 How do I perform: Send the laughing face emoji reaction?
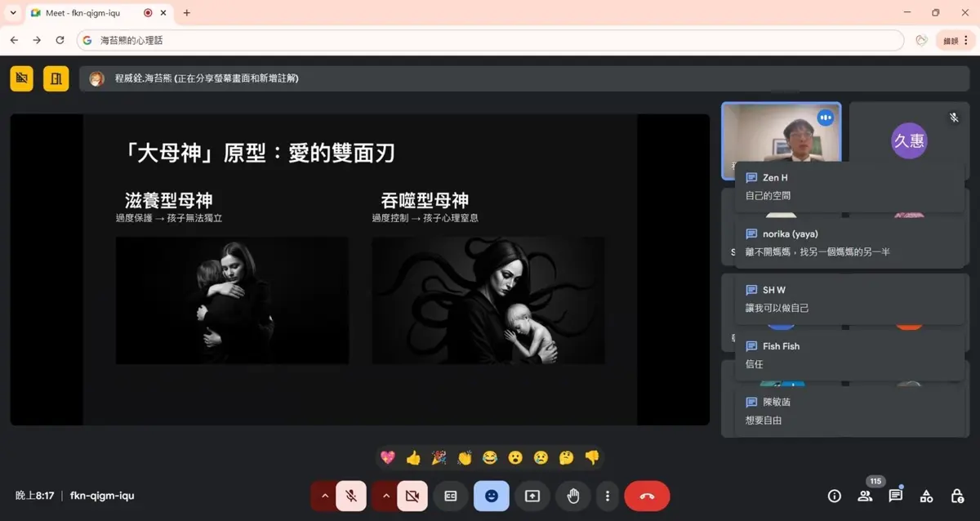[490, 458]
